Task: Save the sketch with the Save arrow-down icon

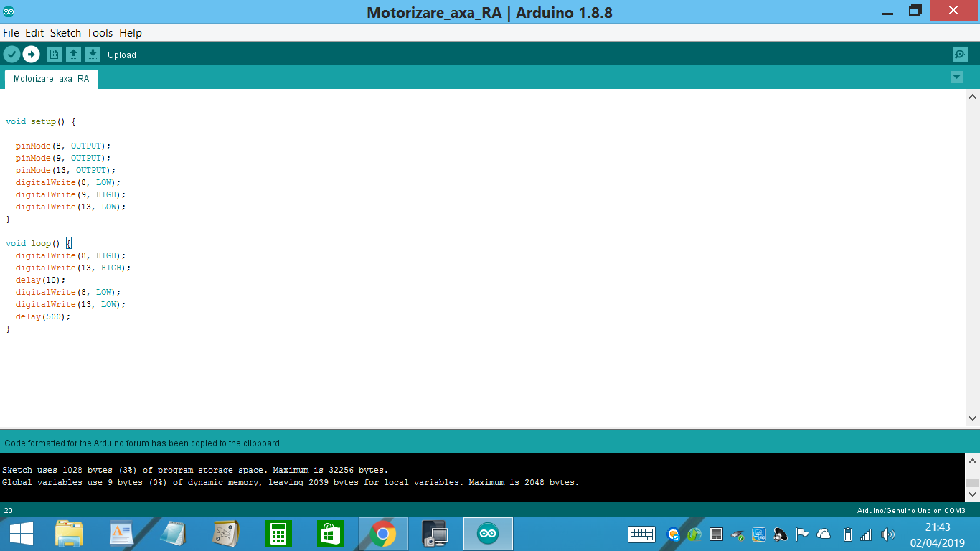Action: tap(93, 55)
